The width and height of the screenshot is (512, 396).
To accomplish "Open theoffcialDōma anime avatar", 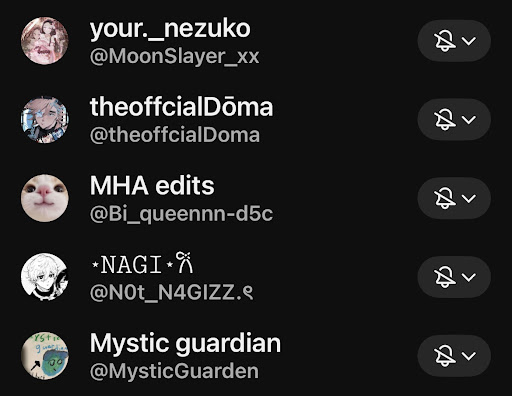I will point(45,119).
